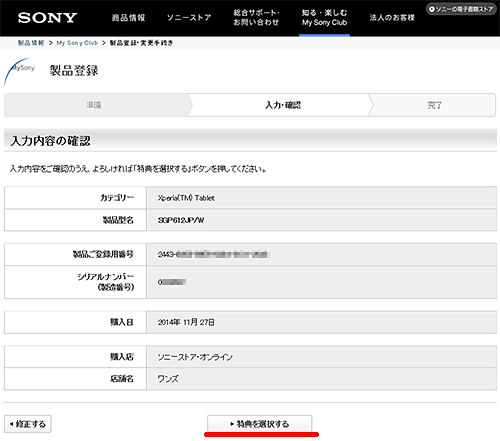The height and width of the screenshot is (441, 500).
Task: Click the SONY logo
Action: [x=47, y=18]
